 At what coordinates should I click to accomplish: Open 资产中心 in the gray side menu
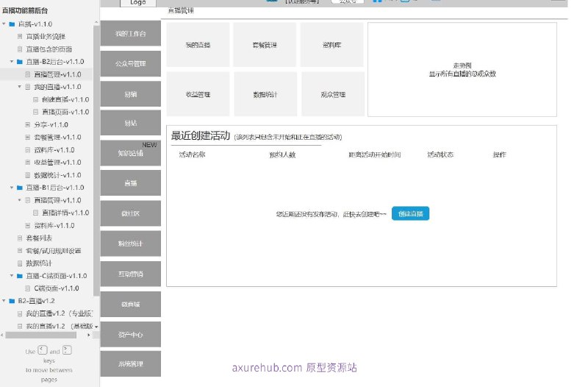131,335
